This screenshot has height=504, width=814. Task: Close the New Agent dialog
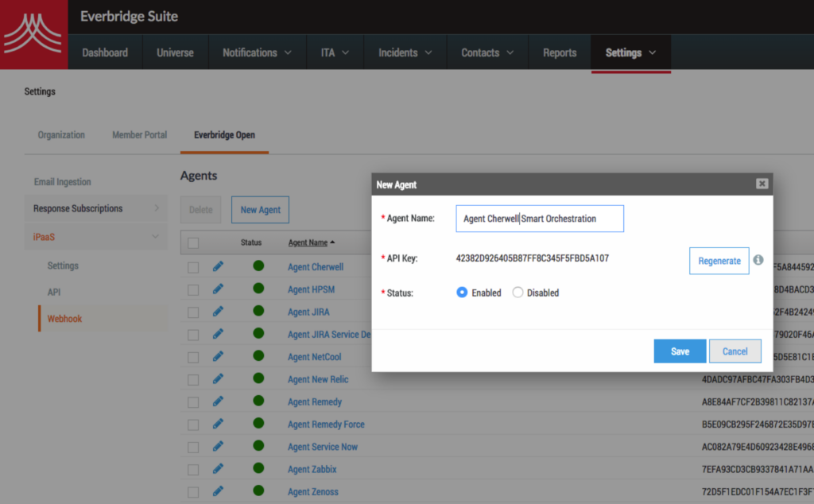(x=762, y=184)
